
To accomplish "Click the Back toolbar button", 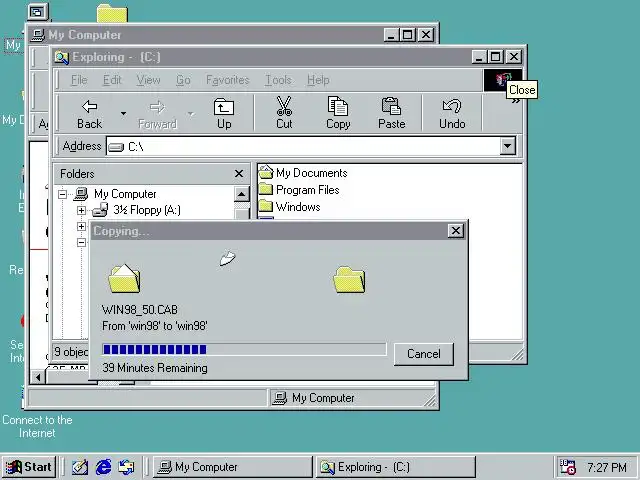I will coord(89,114).
